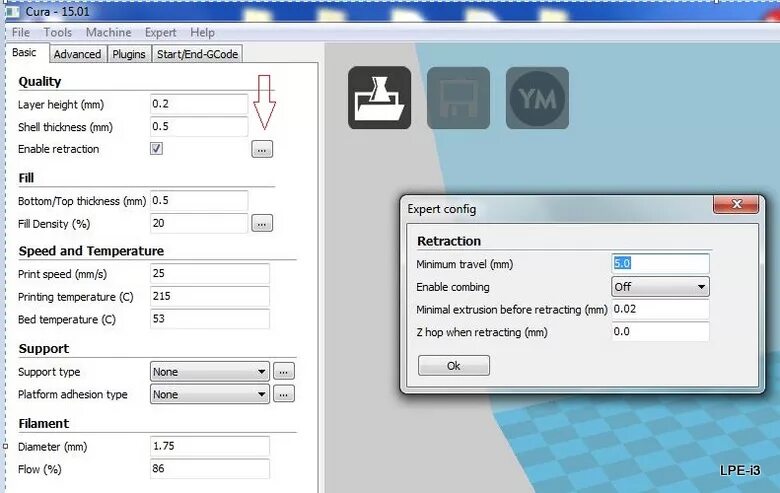Open the File menu
Screen dimensions: 780x493
pos(21,33)
